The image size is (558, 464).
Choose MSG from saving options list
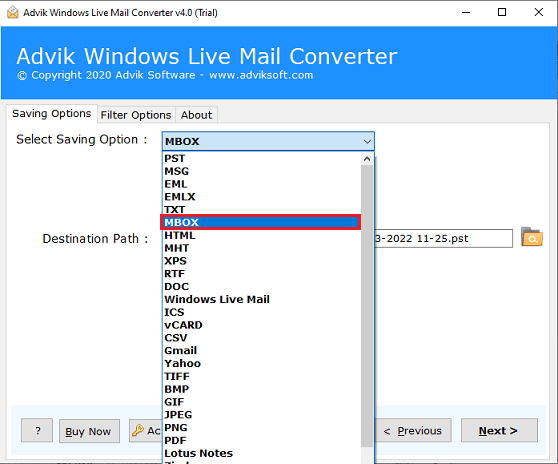(262, 171)
